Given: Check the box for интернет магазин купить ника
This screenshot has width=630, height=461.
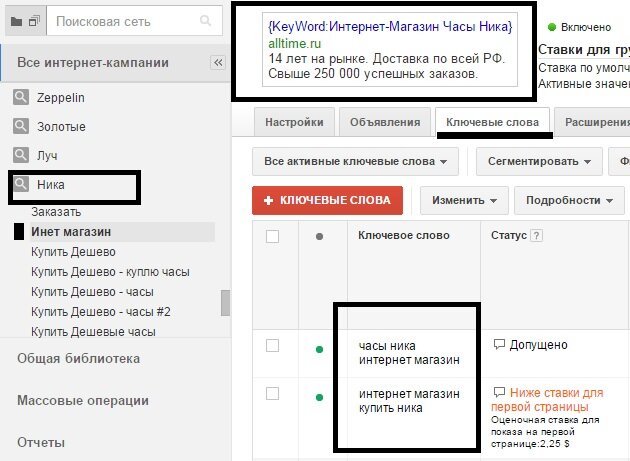Looking at the screenshot, I should click(x=272, y=393).
